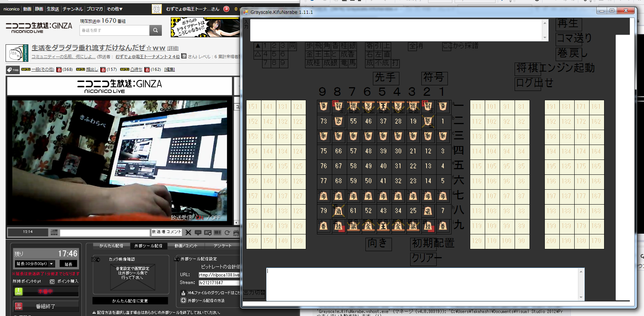Click the 飛 piece button in the input grid
Screen dimensions: 644x316
coord(318,46)
